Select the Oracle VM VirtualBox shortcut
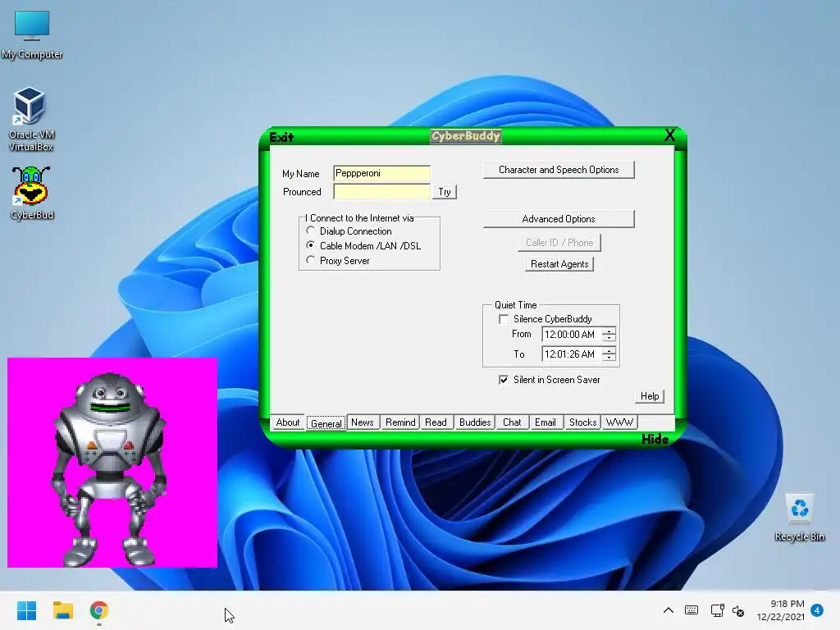This screenshot has height=630, width=840. tap(31, 119)
